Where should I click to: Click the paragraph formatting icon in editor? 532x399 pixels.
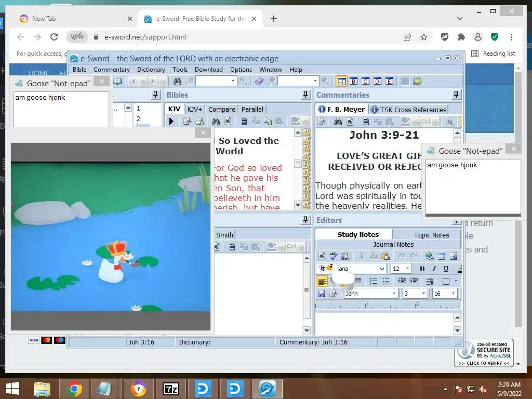coord(430,281)
